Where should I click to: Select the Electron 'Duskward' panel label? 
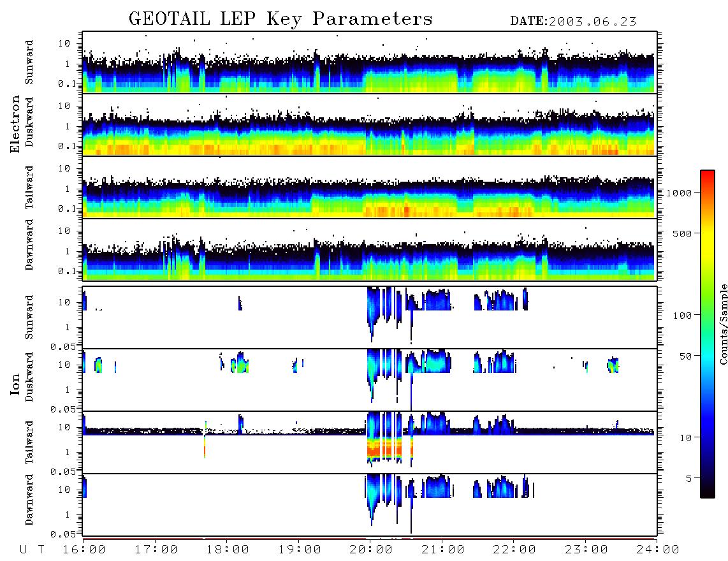(29, 122)
